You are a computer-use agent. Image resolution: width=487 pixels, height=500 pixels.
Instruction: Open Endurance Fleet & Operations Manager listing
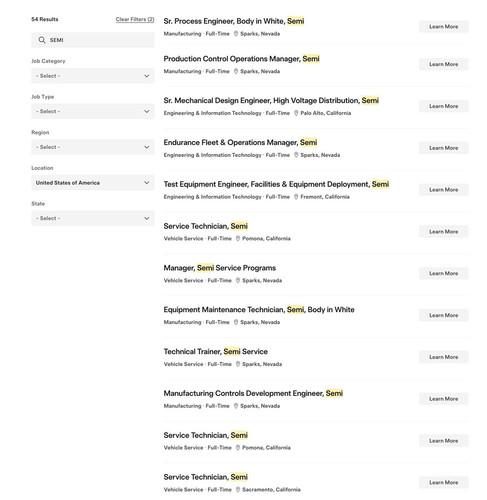point(240,142)
